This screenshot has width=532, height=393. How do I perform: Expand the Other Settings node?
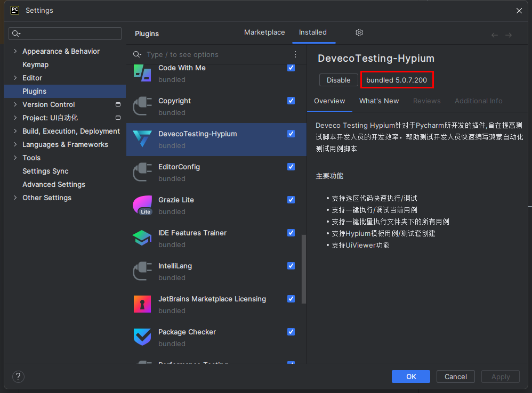(15, 198)
